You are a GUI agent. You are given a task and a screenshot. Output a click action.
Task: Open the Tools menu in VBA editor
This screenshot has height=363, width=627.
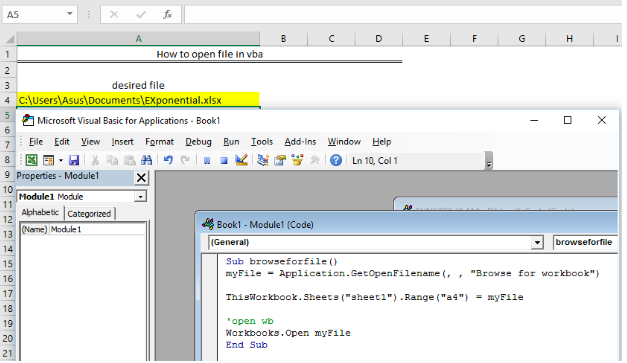coord(262,142)
